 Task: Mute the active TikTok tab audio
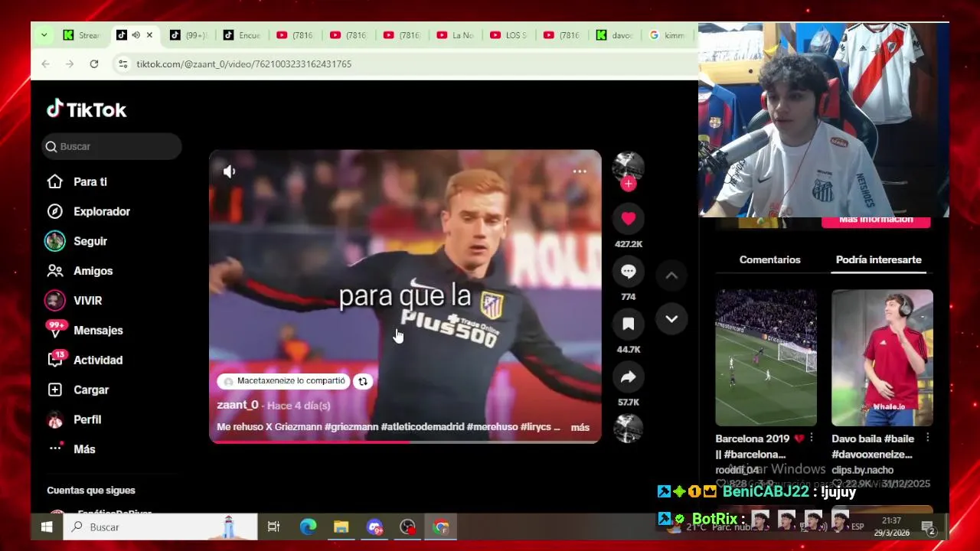[136, 35]
